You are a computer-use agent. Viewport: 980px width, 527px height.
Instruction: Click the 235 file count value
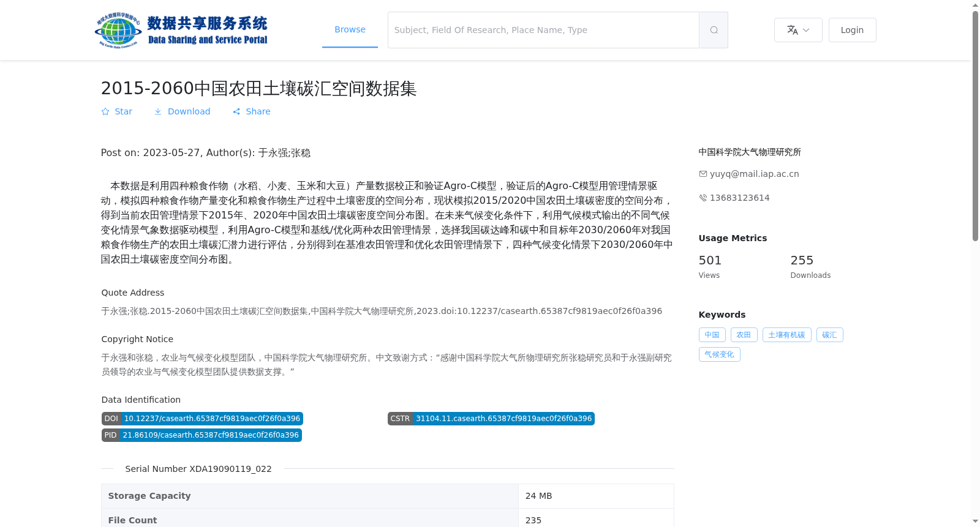[533, 520]
